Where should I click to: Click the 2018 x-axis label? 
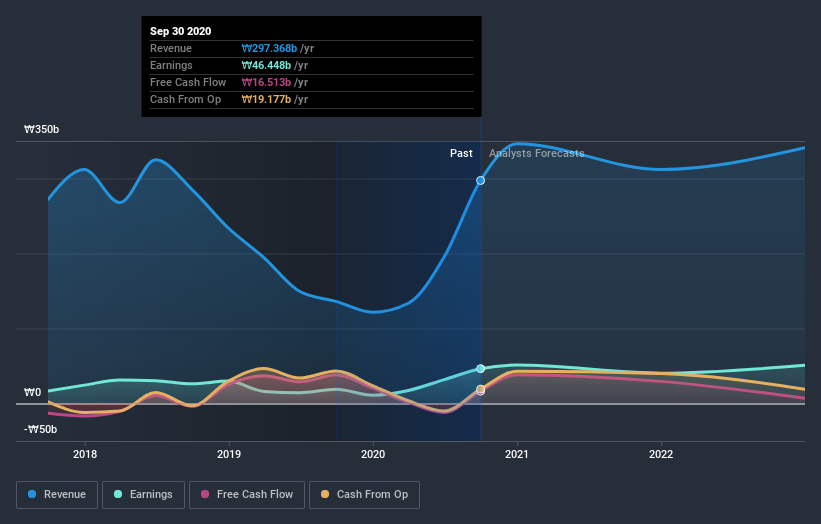[x=85, y=454]
